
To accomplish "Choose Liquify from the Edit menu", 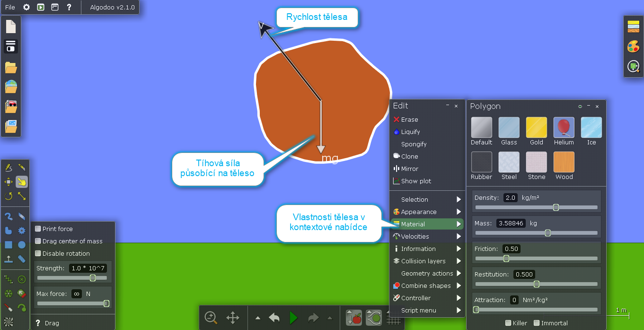I will [x=410, y=132].
